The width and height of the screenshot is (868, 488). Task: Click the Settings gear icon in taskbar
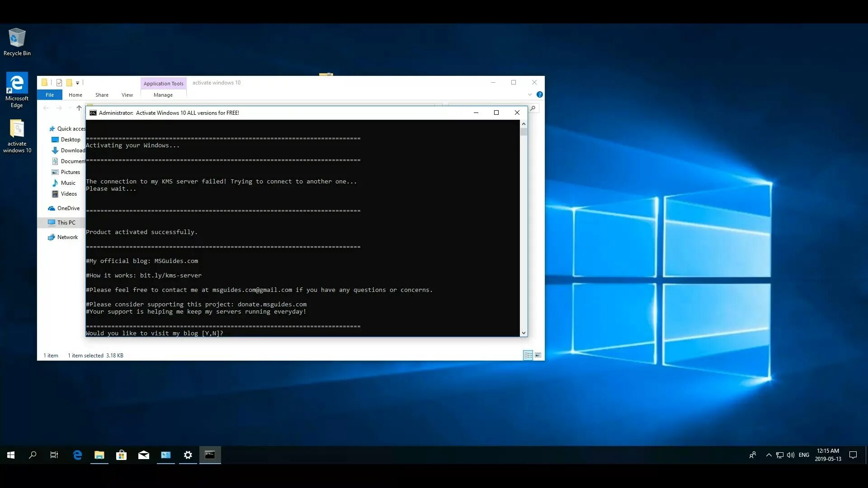pyautogui.click(x=188, y=455)
